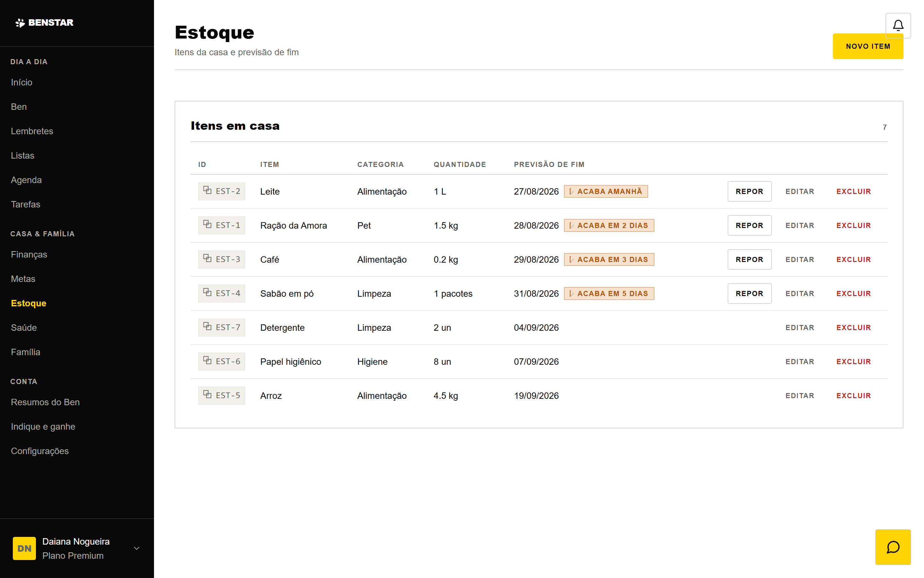
Task: Restock Ração da Amora with Repor
Action: [749, 225]
